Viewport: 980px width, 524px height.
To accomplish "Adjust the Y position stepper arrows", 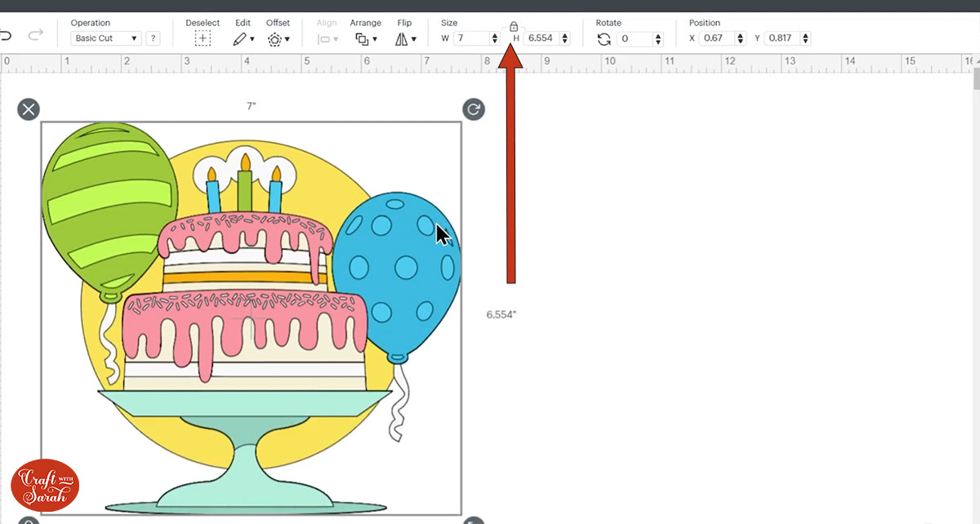I will [805, 38].
